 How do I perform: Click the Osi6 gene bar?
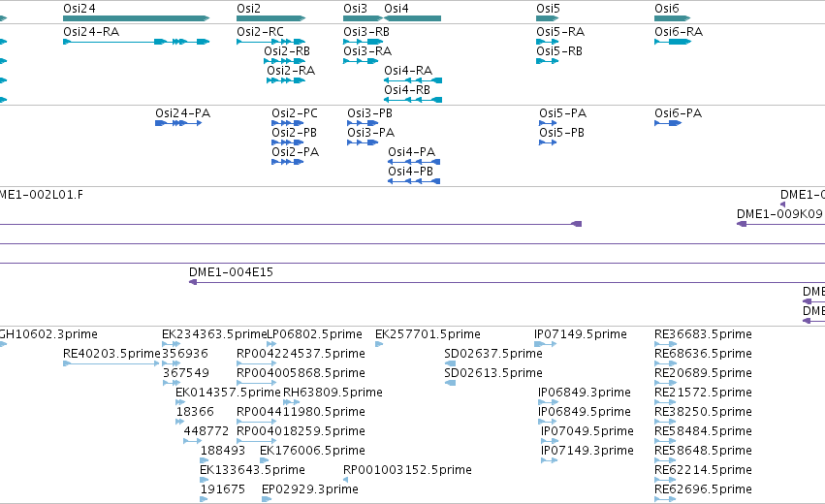(x=672, y=18)
